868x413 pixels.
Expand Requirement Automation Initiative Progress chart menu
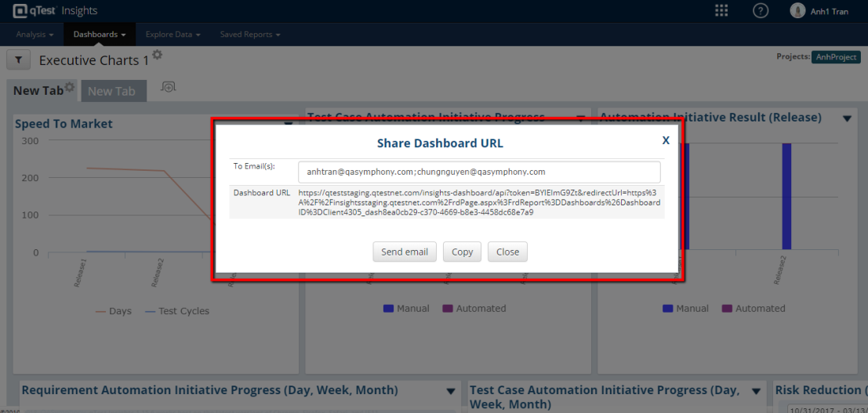click(451, 391)
